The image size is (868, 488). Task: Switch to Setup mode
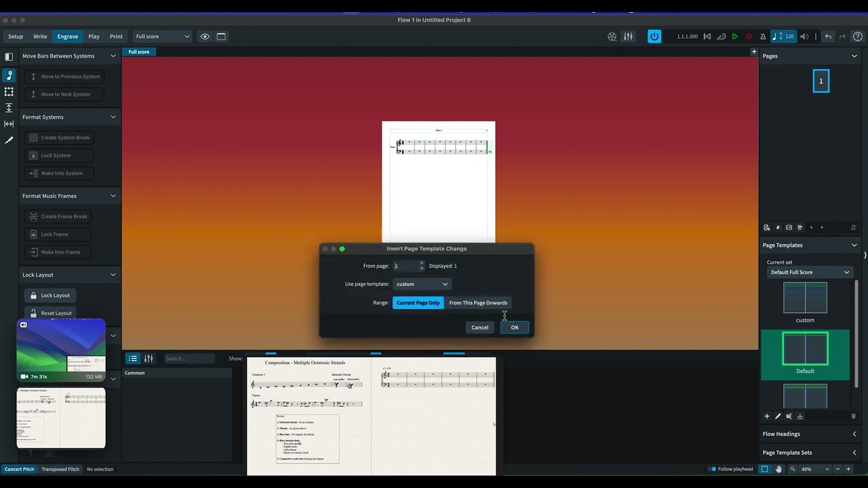16,37
